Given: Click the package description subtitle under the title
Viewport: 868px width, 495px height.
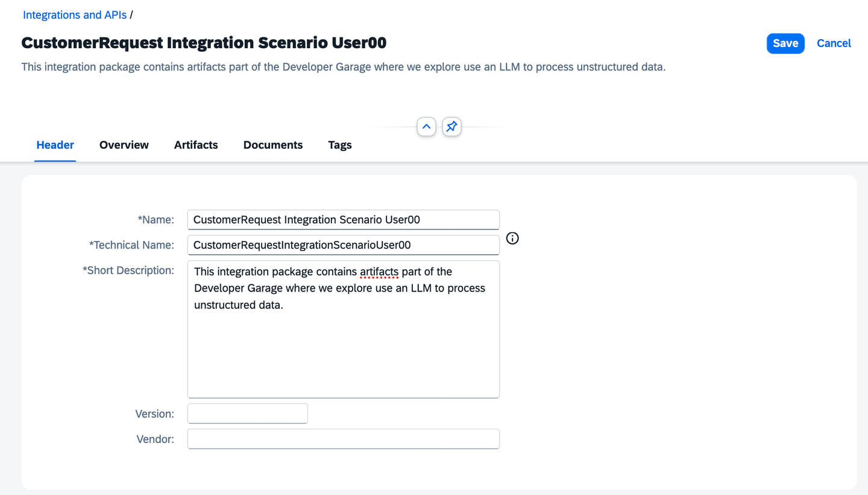Looking at the screenshot, I should pyautogui.click(x=344, y=67).
